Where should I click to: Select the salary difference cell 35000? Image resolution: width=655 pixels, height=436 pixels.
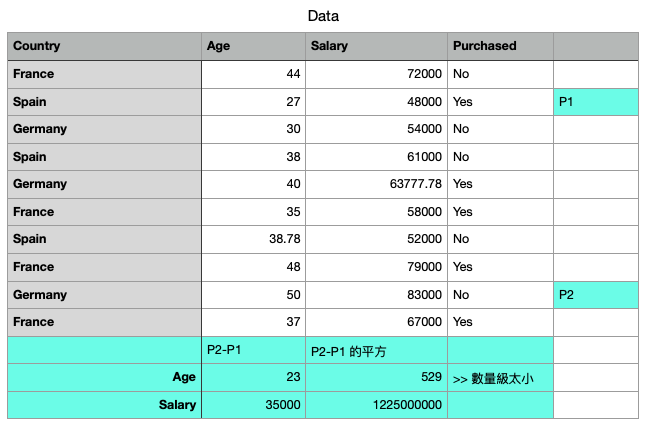tap(254, 405)
